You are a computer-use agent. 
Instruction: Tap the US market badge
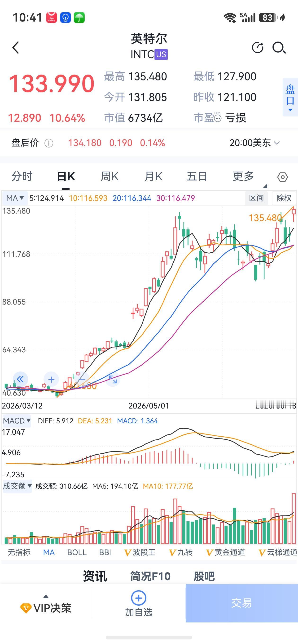point(161,54)
